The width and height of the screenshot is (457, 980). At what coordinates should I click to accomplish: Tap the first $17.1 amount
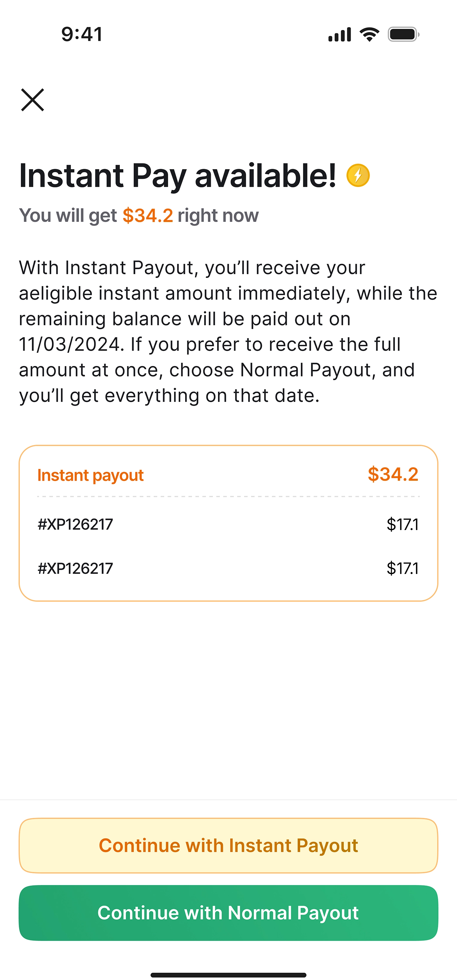402,524
